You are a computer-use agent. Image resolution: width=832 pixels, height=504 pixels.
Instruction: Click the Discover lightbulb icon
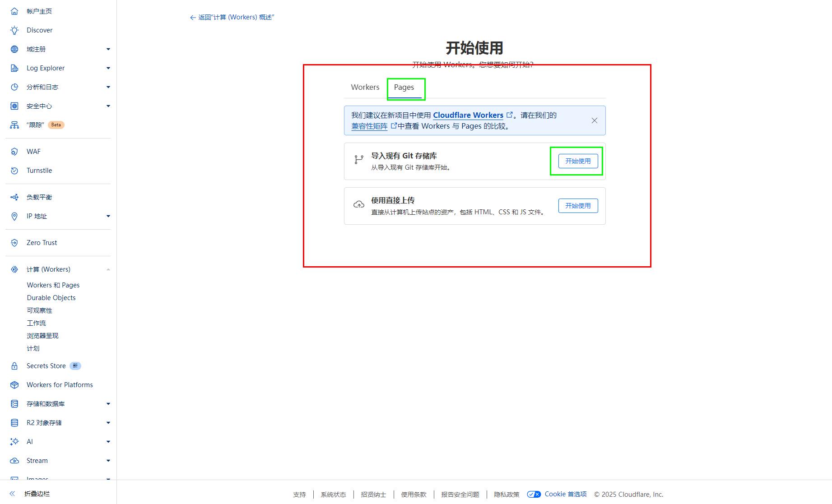click(x=14, y=30)
